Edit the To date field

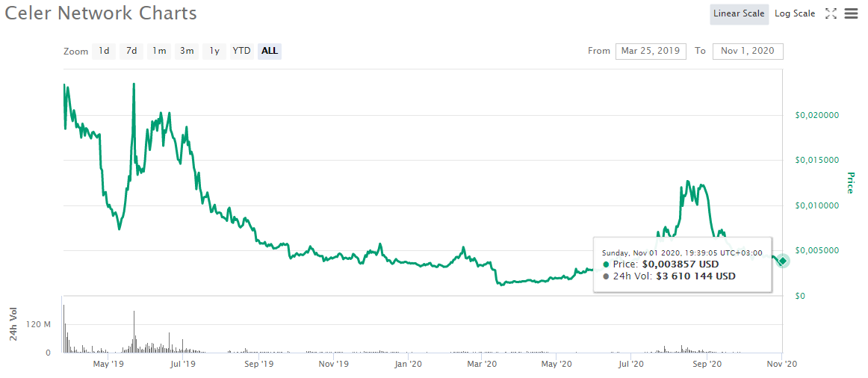tap(748, 51)
